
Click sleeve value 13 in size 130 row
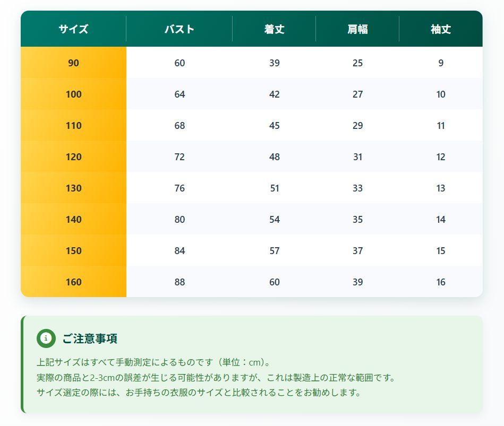441,188
